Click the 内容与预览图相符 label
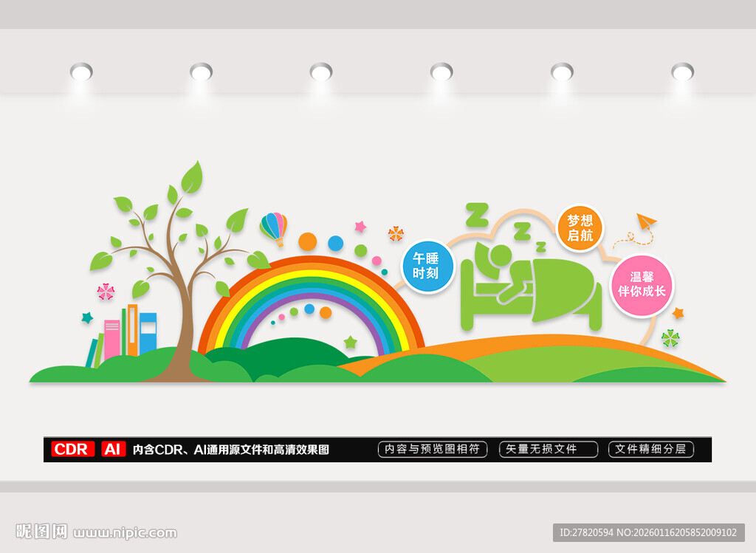The height and width of the screenshot is (553, 756). point(433,449)
